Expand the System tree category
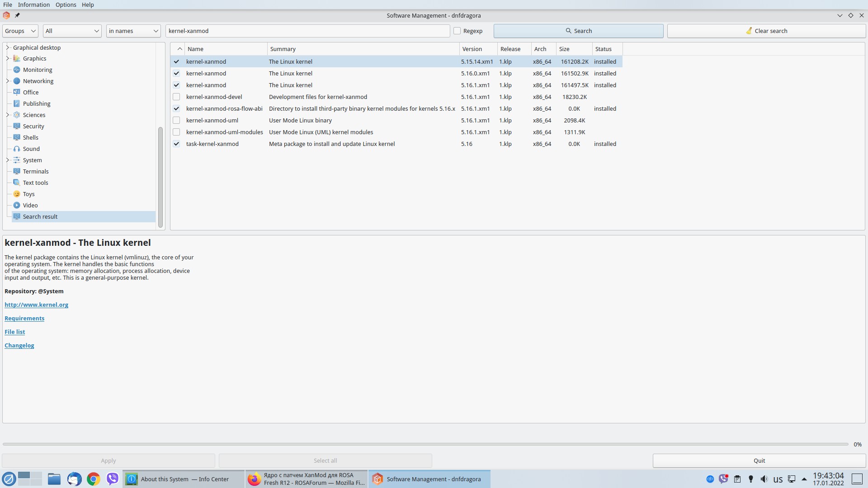The width and height of the screenshot is (868, 488). click(x=7, y=160)
